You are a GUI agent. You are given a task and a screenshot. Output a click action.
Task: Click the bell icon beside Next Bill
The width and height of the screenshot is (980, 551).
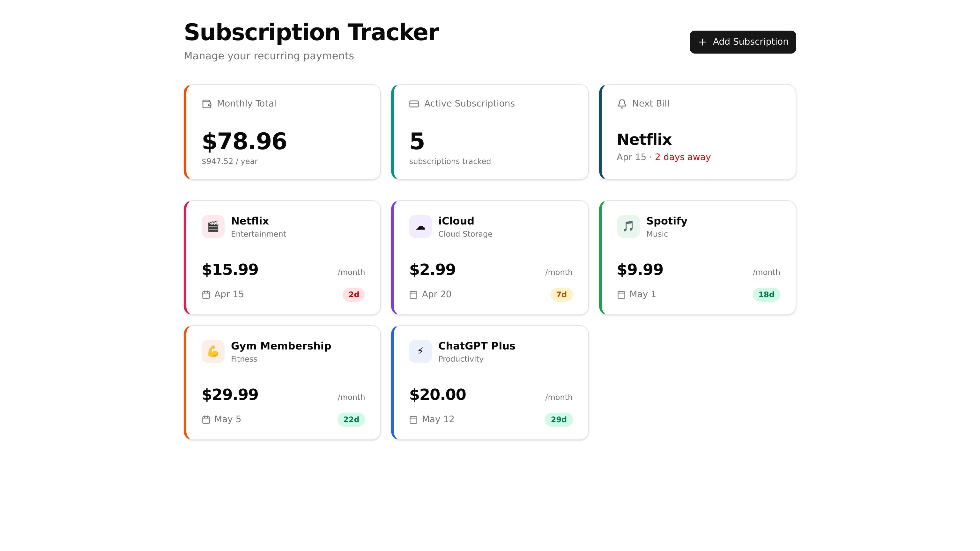tap(622, 104)
